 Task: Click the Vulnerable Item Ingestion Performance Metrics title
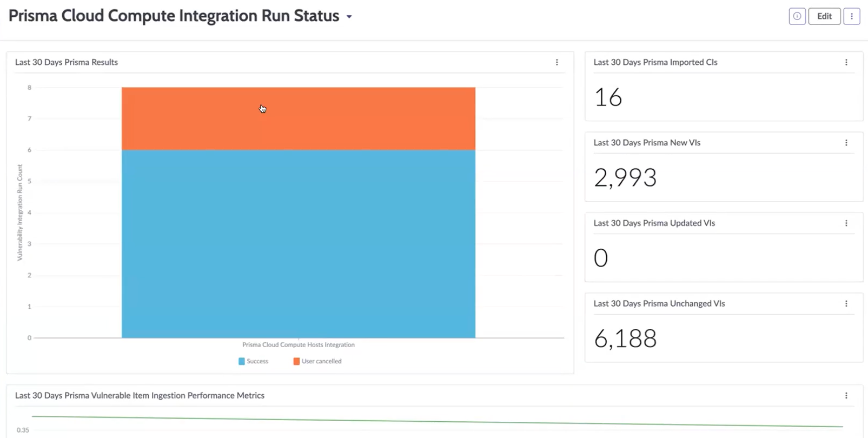pyautogui.click(x=140, y=396)
